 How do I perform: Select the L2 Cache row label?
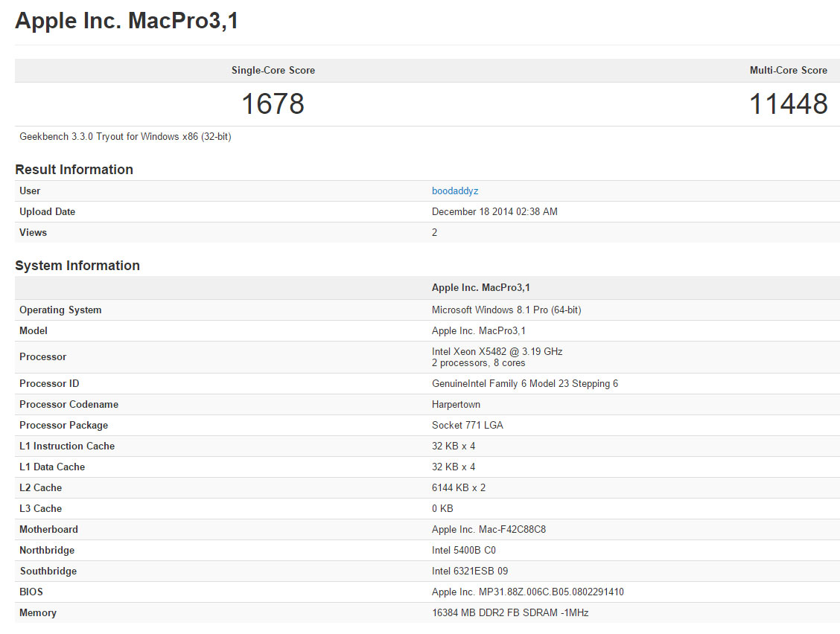click(x=41, y=488)
